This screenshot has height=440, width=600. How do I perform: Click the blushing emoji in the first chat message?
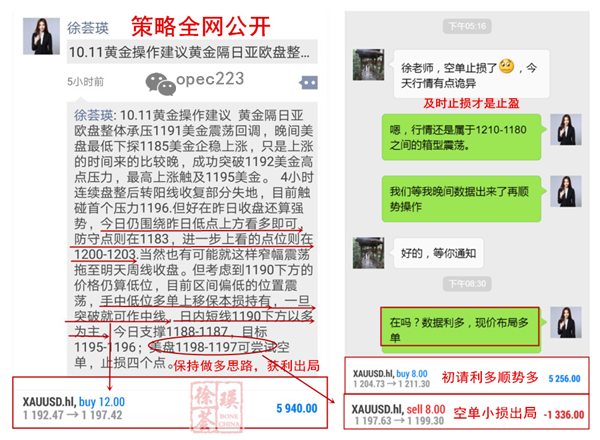pyautogui.click(x=507, y=67)
